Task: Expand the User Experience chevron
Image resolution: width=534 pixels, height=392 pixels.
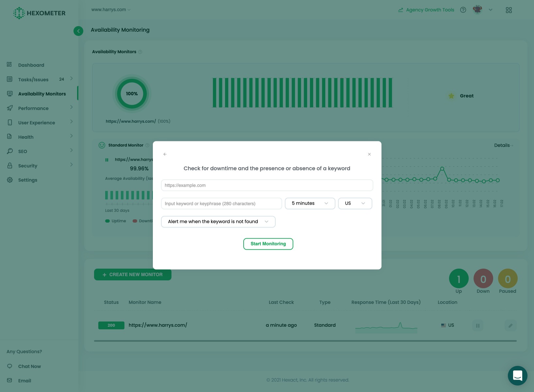Action: pos(71,122)
